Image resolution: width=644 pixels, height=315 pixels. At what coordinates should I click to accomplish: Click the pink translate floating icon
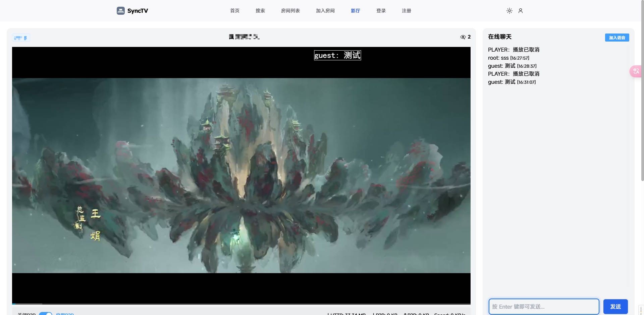(636, 71)
